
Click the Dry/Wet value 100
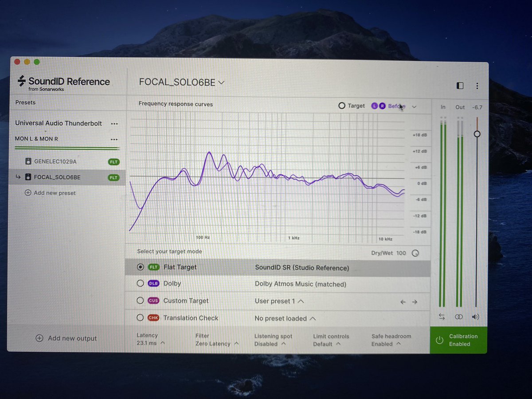(x=401, y=253)
